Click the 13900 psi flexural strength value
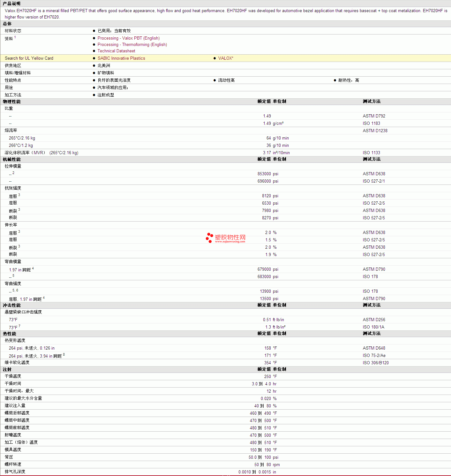 click(x=269, y=291)
